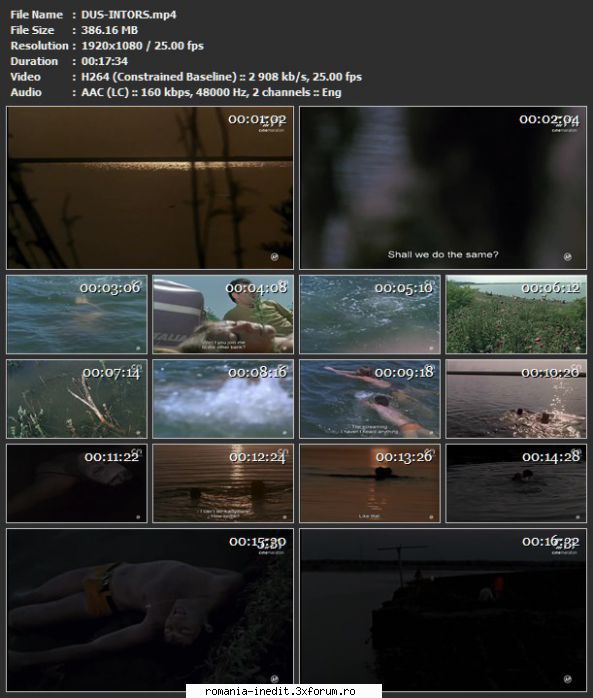Select the 00:10:20 lake splash thumbnail
593x698 pixels.
click(516, 399)
